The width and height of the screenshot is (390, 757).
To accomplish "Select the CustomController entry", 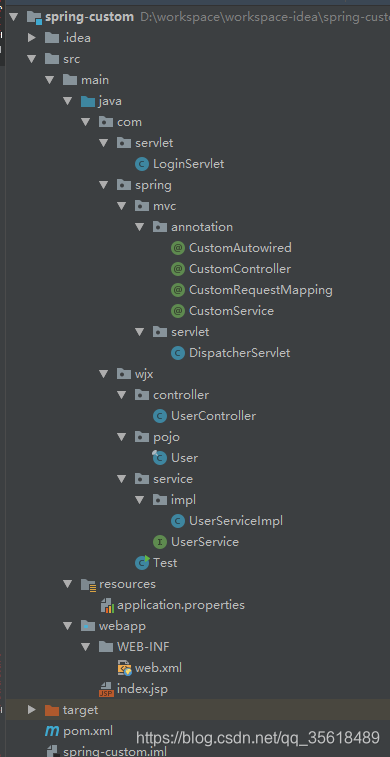I will [240, 269].
